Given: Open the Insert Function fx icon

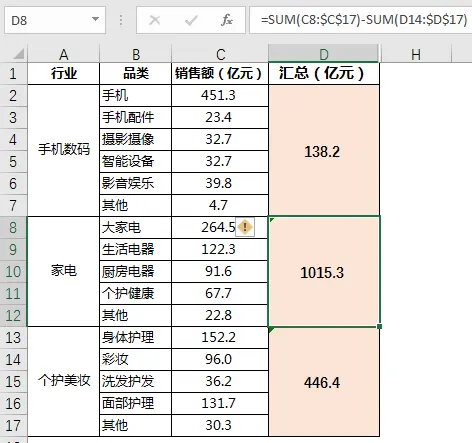Looking at the screenshot, I should pyautogui.click(x=227, y=20).
